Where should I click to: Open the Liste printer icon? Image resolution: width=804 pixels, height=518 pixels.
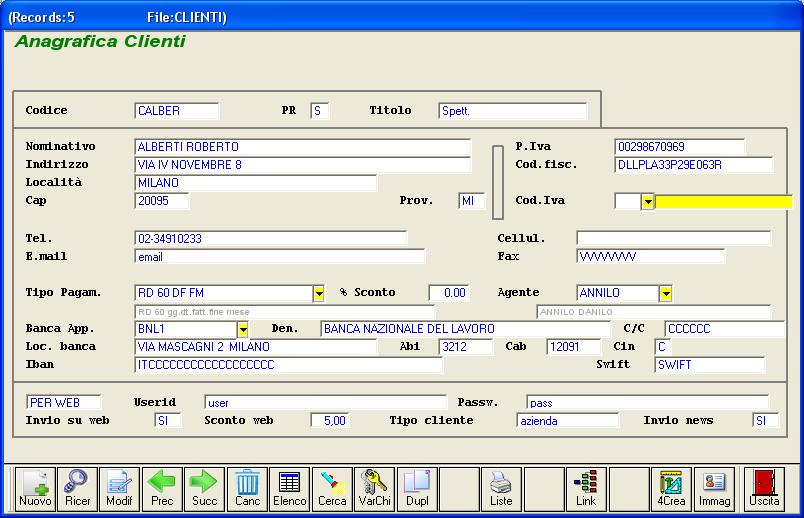pyautogui.click(x=501, y=489)
